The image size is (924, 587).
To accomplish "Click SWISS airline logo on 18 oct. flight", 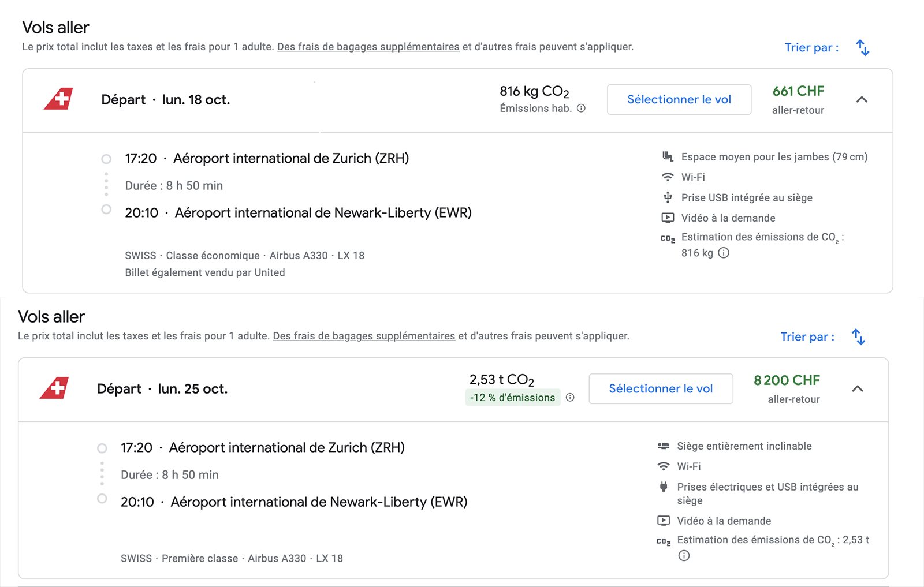I will pyautogui.click(x=58, y=99).
